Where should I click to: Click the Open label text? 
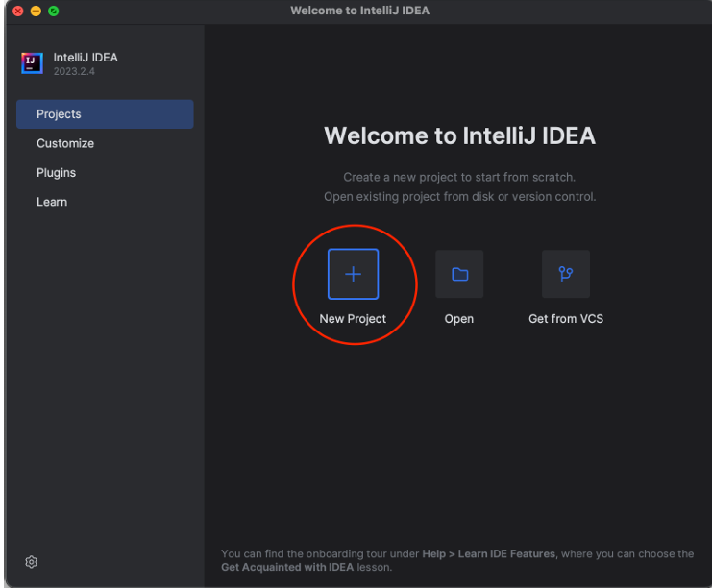point(459,319)
